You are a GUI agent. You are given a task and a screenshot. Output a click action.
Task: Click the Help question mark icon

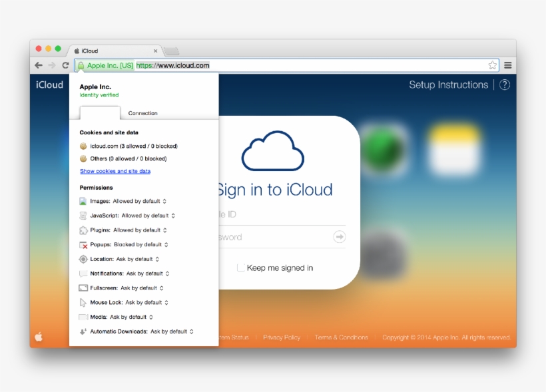[x=504, y=85]
